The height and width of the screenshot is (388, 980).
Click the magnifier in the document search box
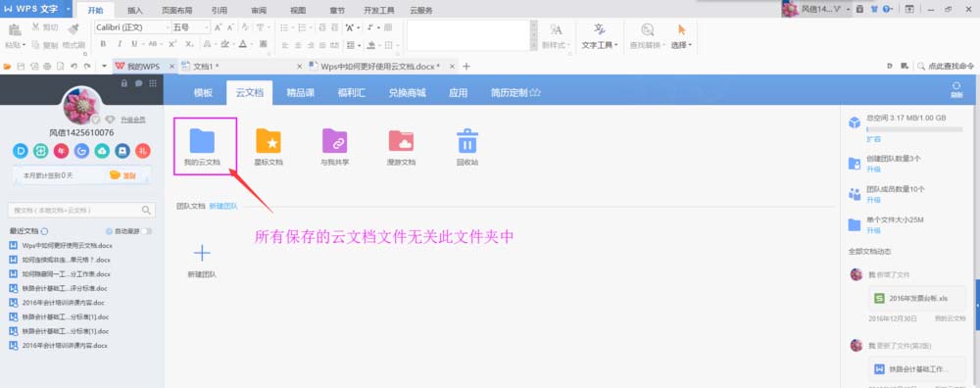(147, 210)
